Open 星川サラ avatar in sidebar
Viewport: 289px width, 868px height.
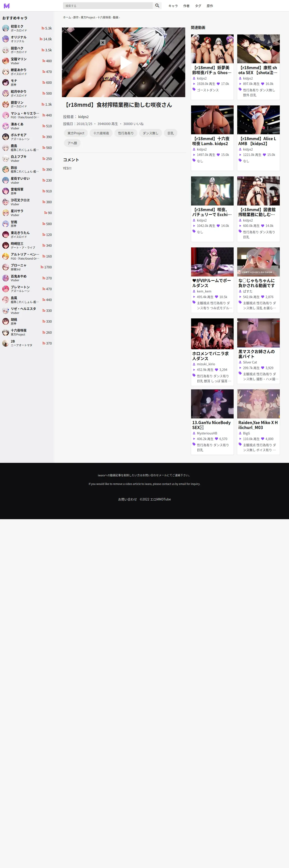pos(6,213)
